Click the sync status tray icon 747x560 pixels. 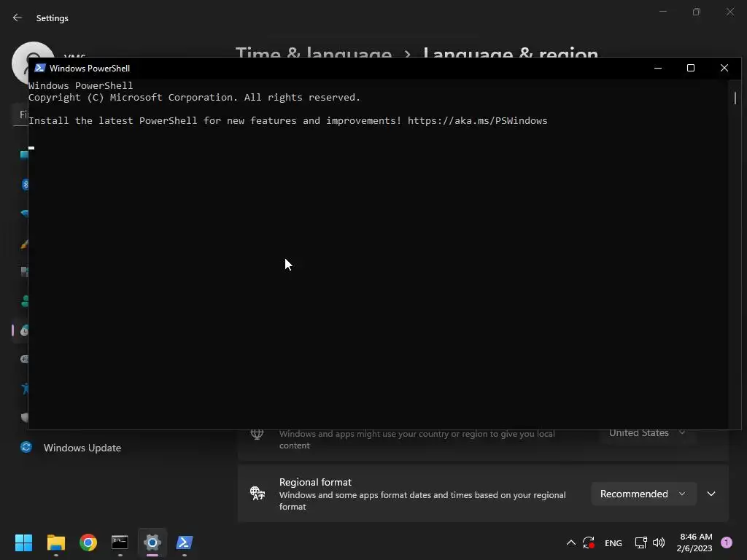(x=589, y=542)
